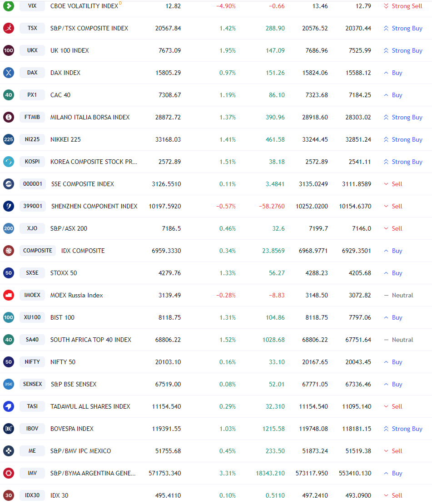This screenshot has height=504, width=432.
Task: Click the Argentina IMV logo icon
Action: click(x=9, y=473)
